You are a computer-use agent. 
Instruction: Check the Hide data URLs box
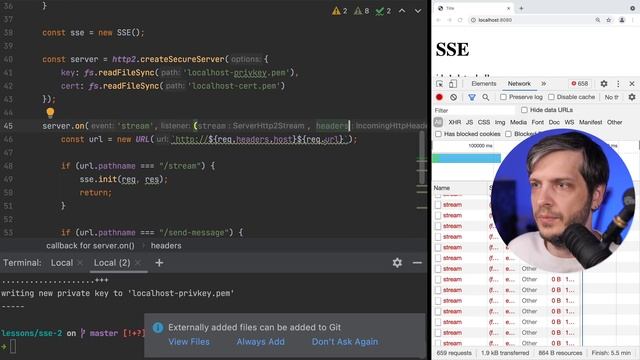(524, 110)
